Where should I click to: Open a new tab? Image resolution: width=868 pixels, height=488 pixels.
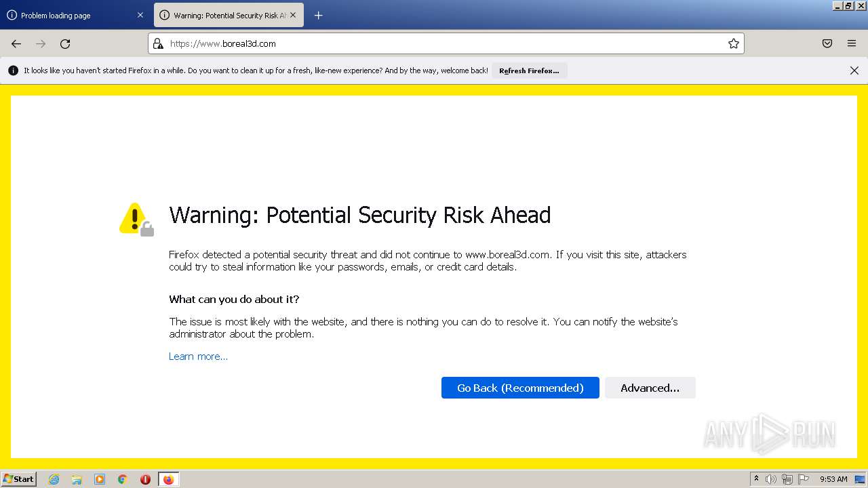pos(318,15)
